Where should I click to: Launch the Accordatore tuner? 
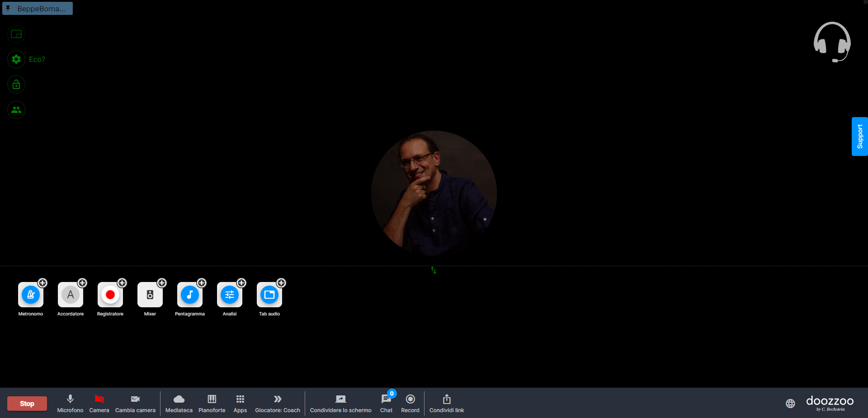pyautogui.click(x=71, y=295)
